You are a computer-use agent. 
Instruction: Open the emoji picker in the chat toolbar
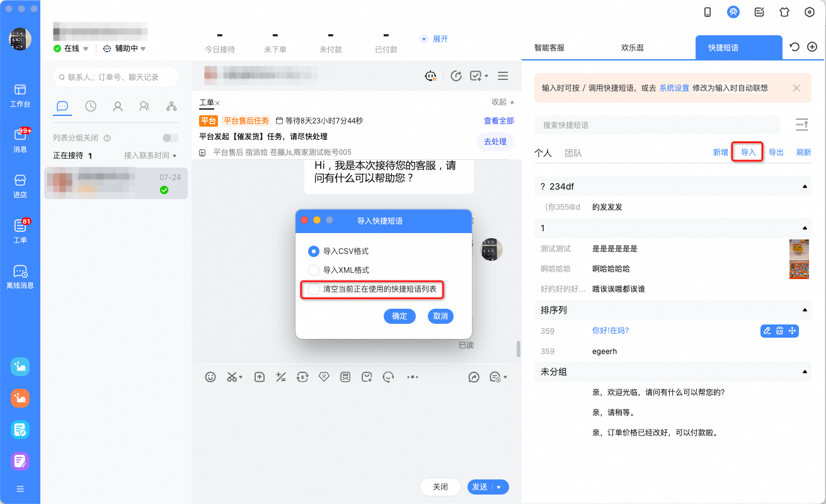pyautogui.click(x=210, y=377)
